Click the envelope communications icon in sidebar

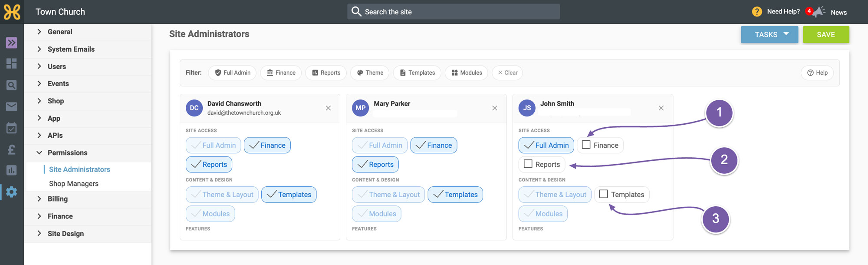(x=12, y=106)
